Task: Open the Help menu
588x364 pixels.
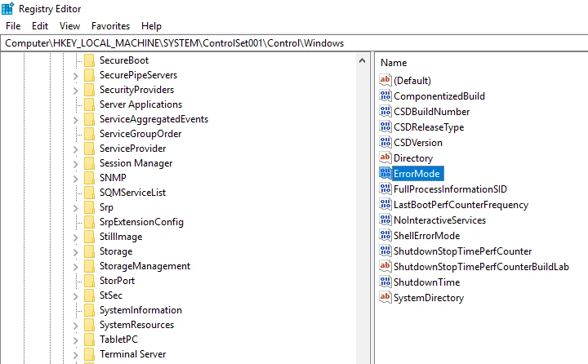Action: click(152, 26)
